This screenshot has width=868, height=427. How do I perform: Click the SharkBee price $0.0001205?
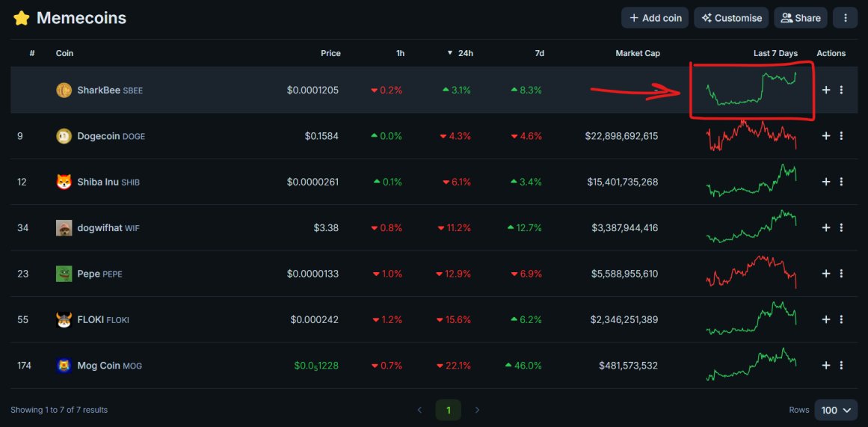point(313,90)
